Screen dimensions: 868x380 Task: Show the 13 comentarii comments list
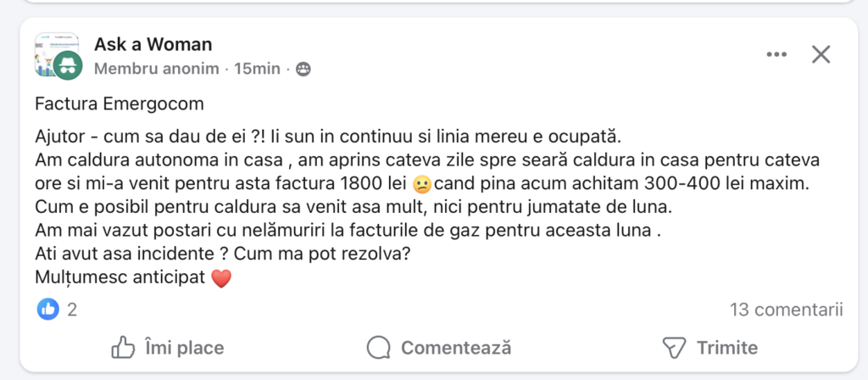787,310
